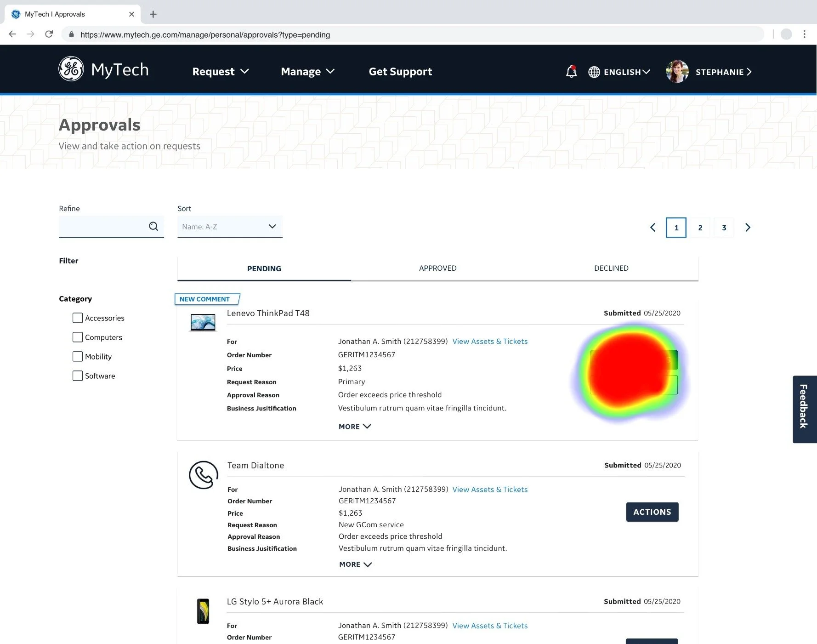Click the Team Dialtone phone icon
This screenshot has height=644, width=817.
coord(203,475)
